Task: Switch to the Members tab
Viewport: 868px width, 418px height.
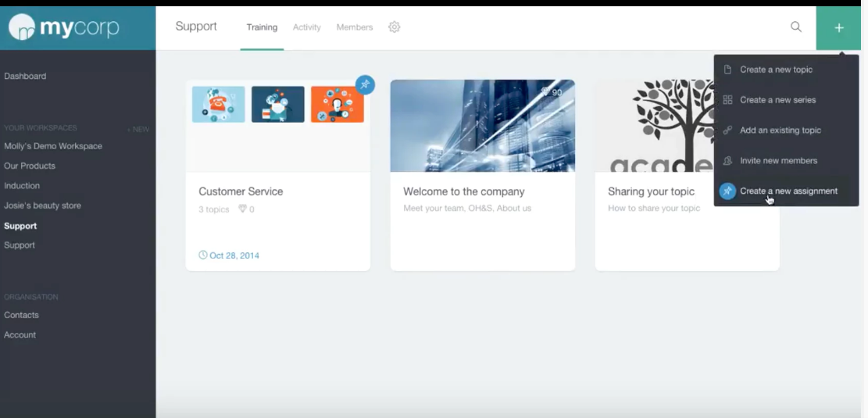Action: point(354,27)
